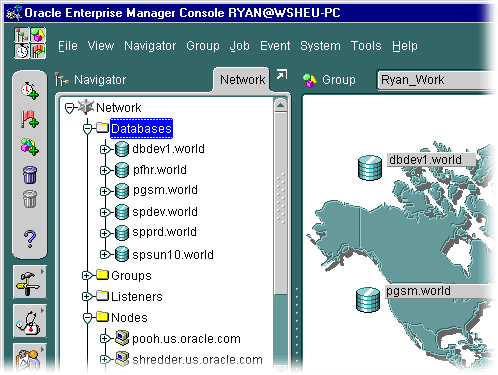
Task: Open the Navigator menu
Action: (x=150, y=46)
